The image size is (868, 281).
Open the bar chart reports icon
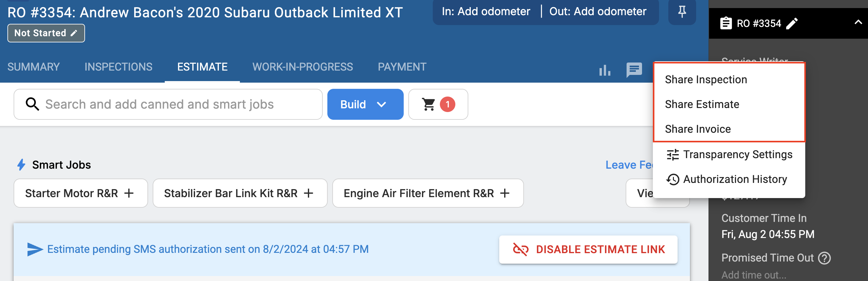[x=605, y=70]
